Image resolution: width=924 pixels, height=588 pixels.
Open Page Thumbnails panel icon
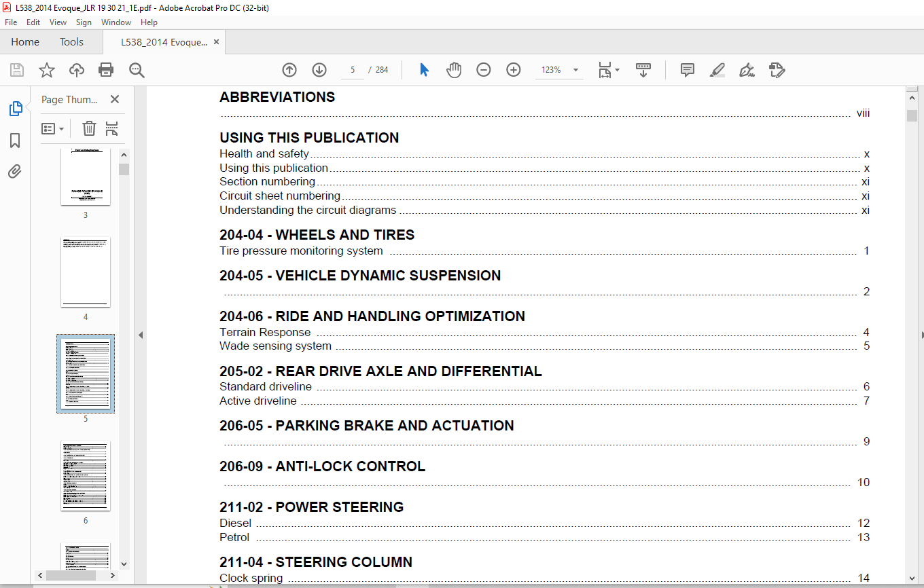tap(15, 109)
